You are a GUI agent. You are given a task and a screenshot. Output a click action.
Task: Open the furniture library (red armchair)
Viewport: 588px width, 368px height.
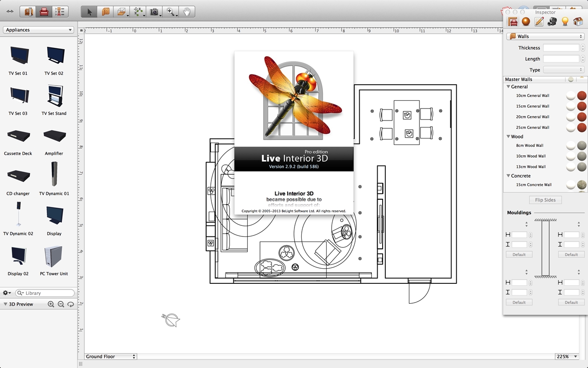(x=44, y=11)
